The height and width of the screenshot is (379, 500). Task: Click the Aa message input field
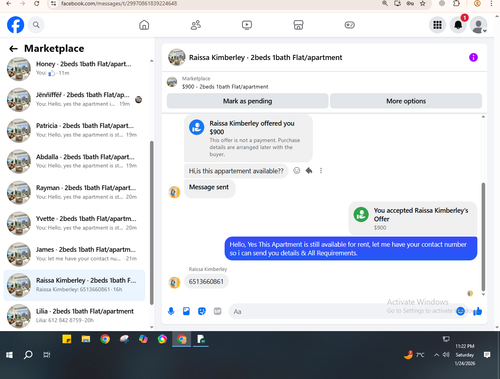pos(343,311)
